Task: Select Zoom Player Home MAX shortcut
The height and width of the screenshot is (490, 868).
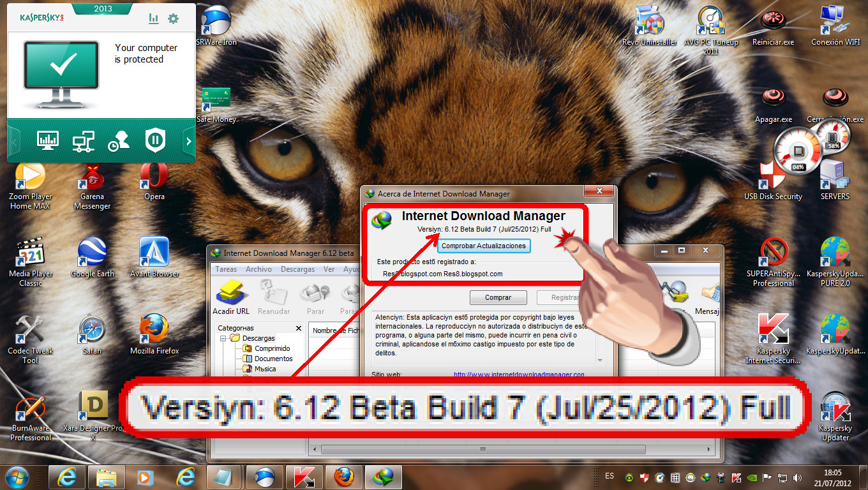Action: tap(30, 186)
